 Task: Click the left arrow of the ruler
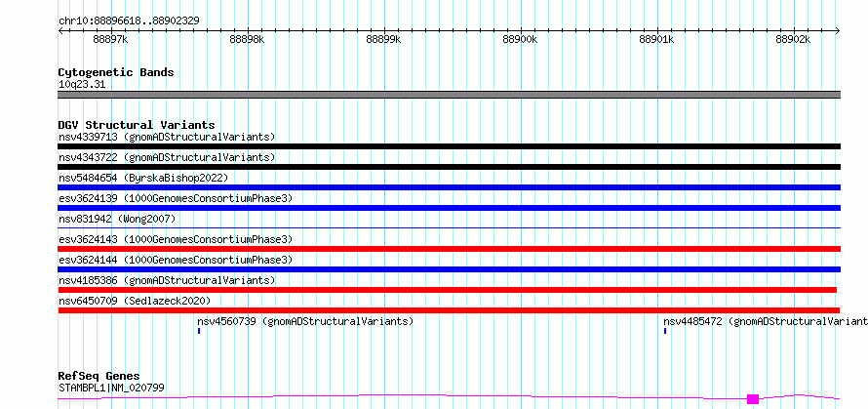tap(60, 30)
